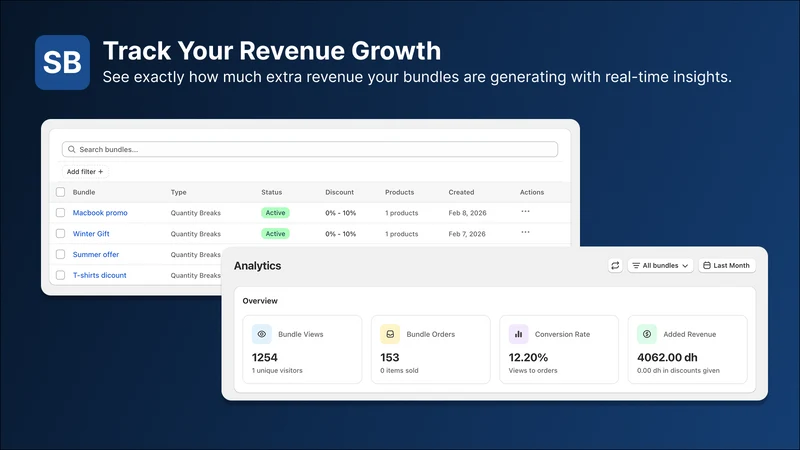Click the Feb 8, 2026 created date
This screenshot has width=800, height=450.
[x=467, y=213]
